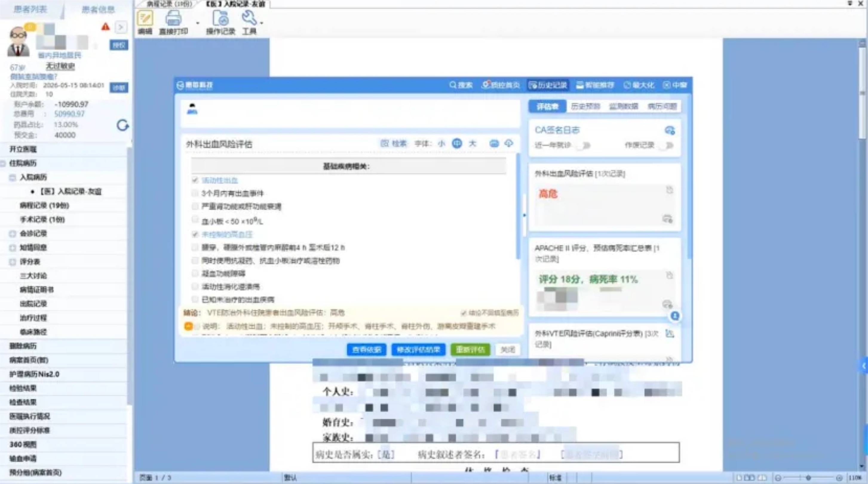868x484 pixels.
Task: Click the 查看依据 button
Action: [366, 350]
